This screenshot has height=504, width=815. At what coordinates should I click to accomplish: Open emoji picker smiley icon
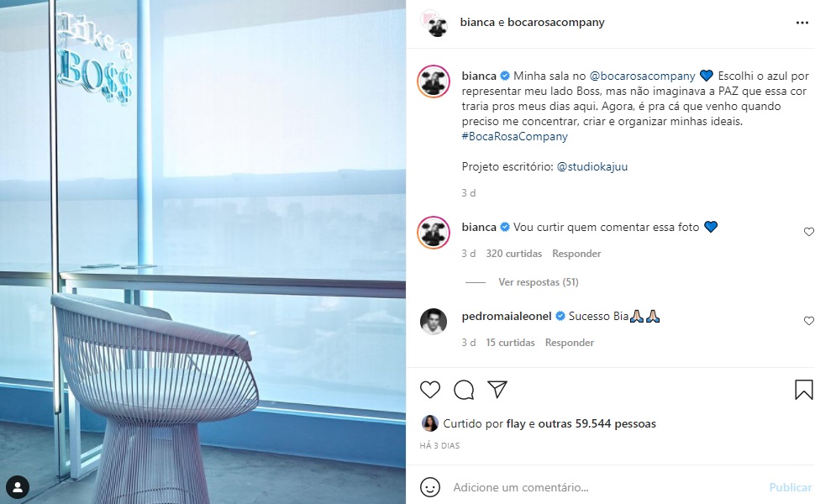click(430, 487)
